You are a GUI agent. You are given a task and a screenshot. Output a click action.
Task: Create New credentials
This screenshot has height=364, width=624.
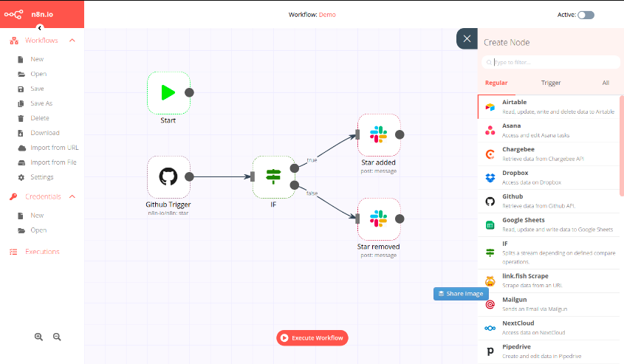tap(37, 216)
